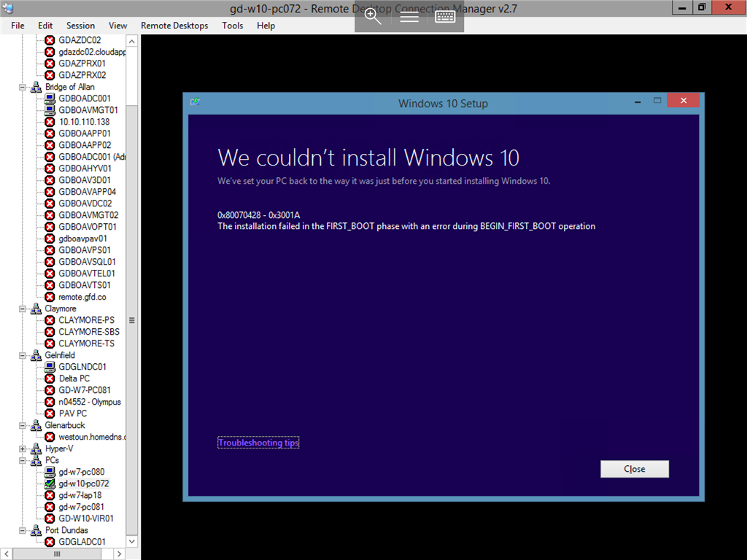Click the red X icon beside GDAZPRX01

(50, 63)
